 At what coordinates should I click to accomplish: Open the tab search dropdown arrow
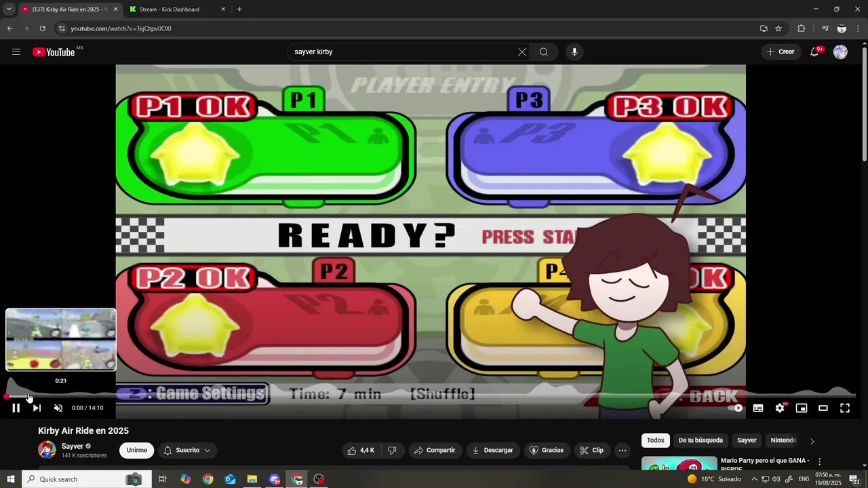[9, 9]
